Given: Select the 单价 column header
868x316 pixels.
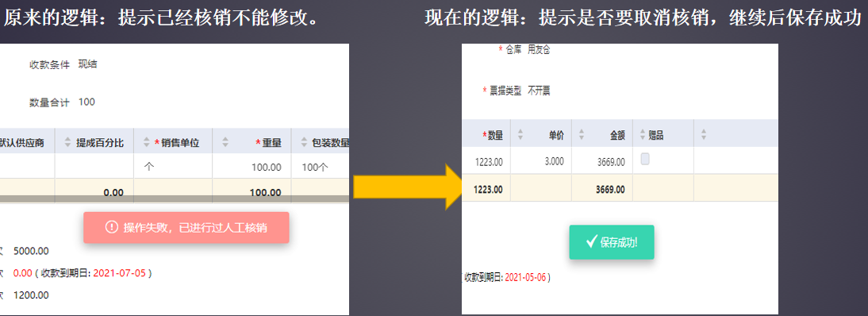Looking at the screenshot, I should click(556, 134).
